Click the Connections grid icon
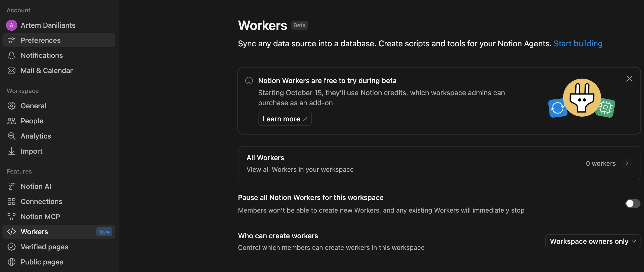This screenshot has width=644, height=272. pos(12,201)
